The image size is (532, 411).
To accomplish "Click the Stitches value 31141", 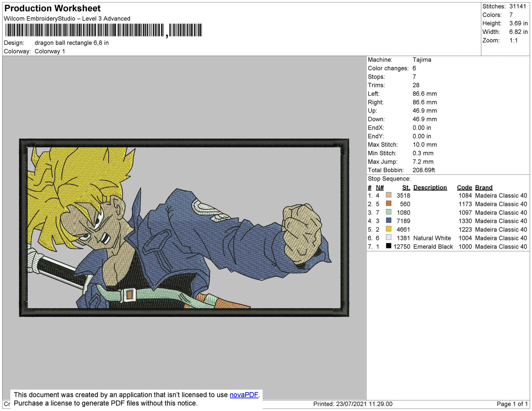I will tap(518, 6).
